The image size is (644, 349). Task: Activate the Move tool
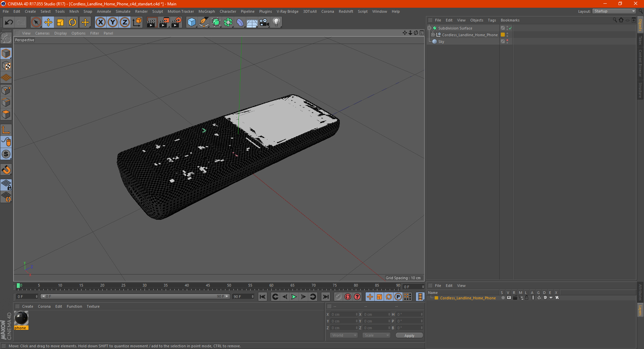click(x=48, y=22)
